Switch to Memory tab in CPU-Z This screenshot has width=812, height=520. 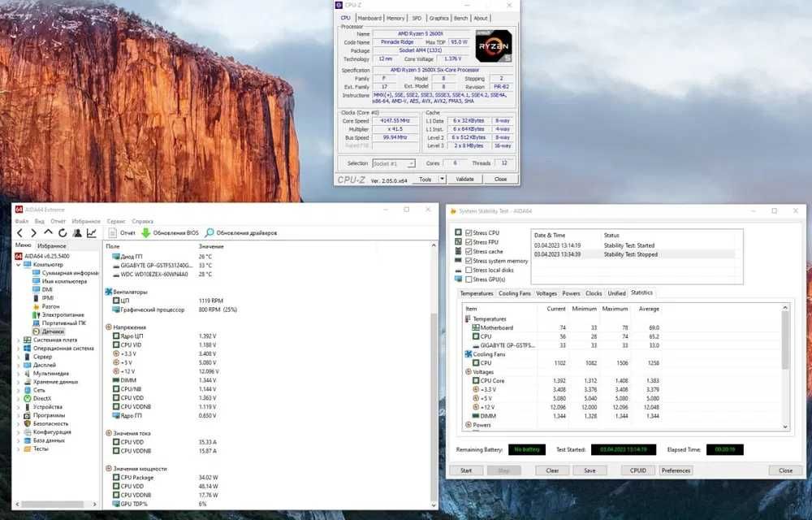point(395,18)
